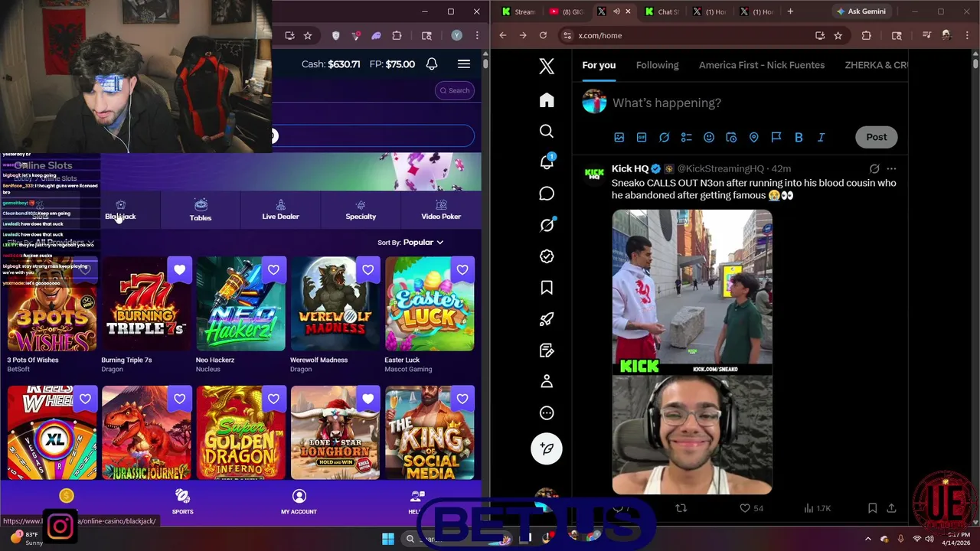The height and width of the screenshot is (551, 980).
Task: Expand Sort By Popular dropdown
Action: (x=410, y=243)
